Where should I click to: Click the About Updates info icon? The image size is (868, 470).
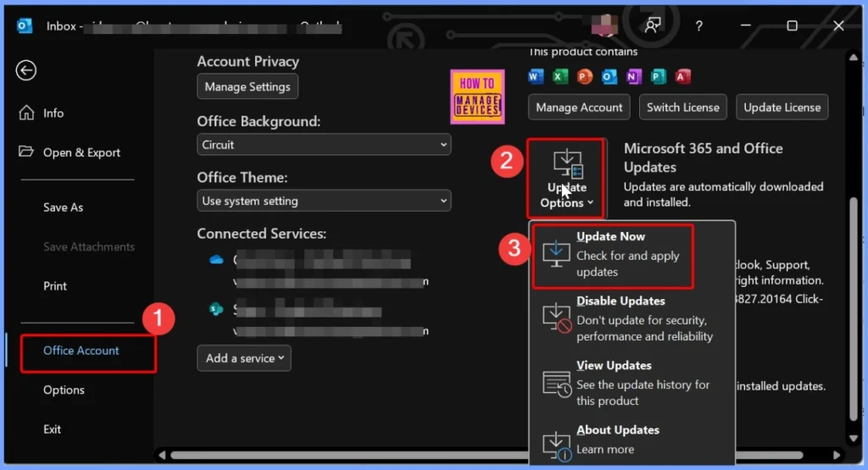(x=556, y=447)
